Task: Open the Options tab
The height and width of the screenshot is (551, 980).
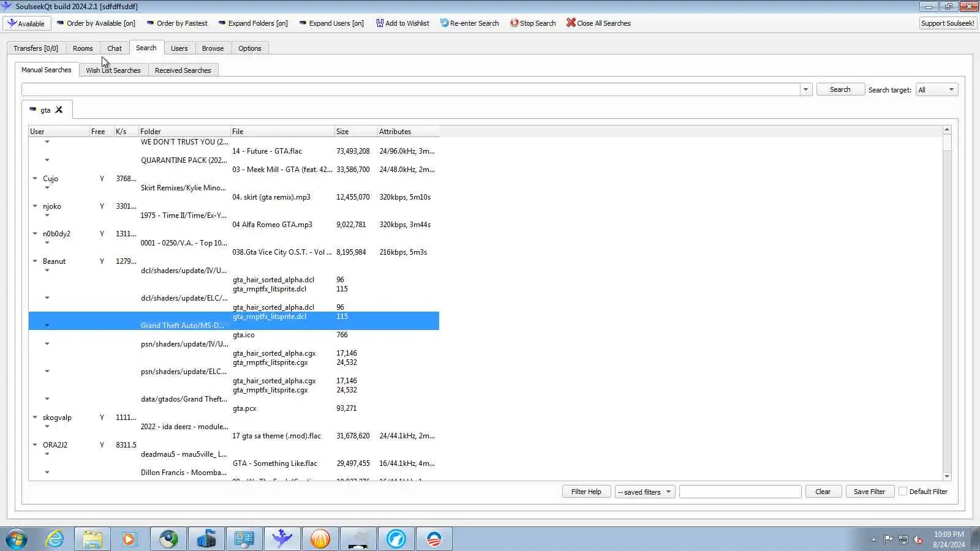Action: 250,48
